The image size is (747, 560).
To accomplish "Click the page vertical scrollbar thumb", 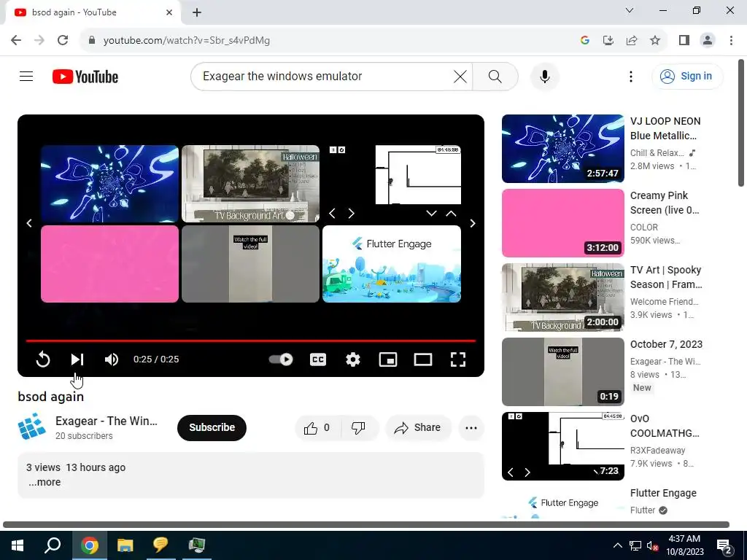I will (x=741, y=122).
